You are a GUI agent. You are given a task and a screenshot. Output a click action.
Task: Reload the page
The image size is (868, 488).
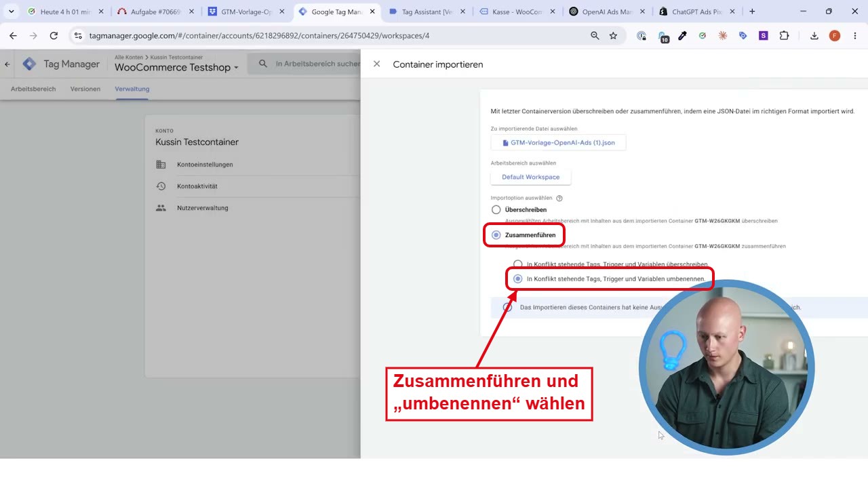pos(54,36)
